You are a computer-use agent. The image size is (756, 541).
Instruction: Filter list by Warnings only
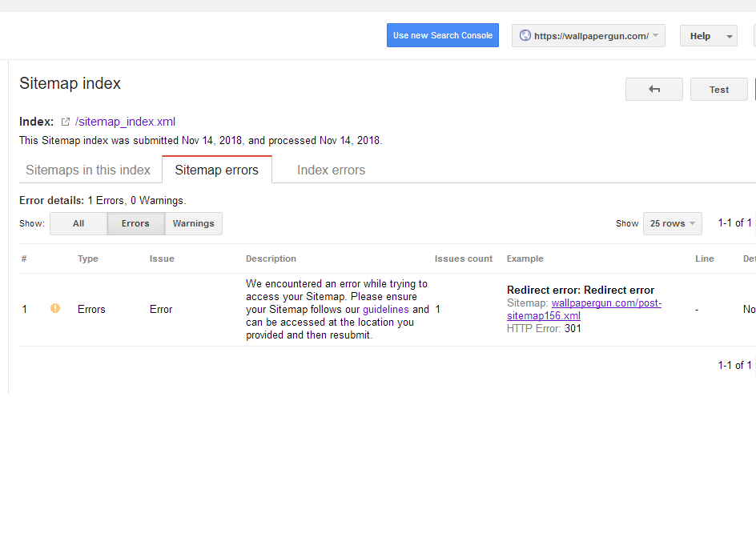point(193,223)
